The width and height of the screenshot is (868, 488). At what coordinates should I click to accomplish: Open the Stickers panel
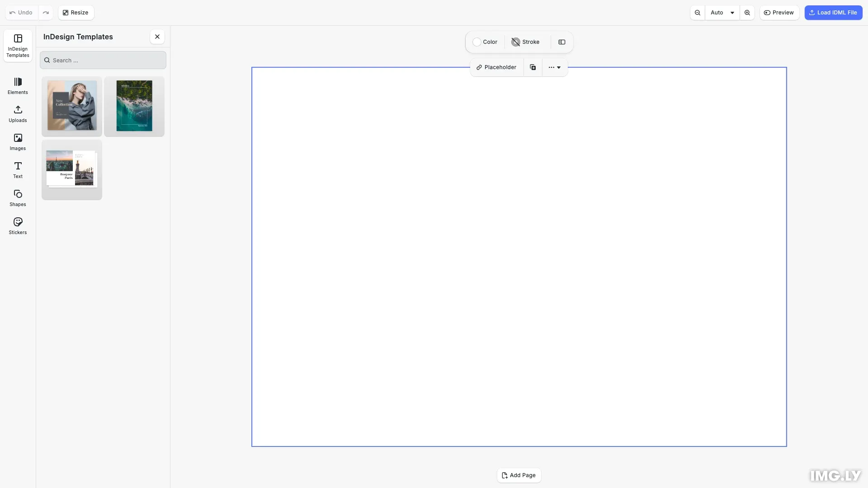(x=18, y=225)
